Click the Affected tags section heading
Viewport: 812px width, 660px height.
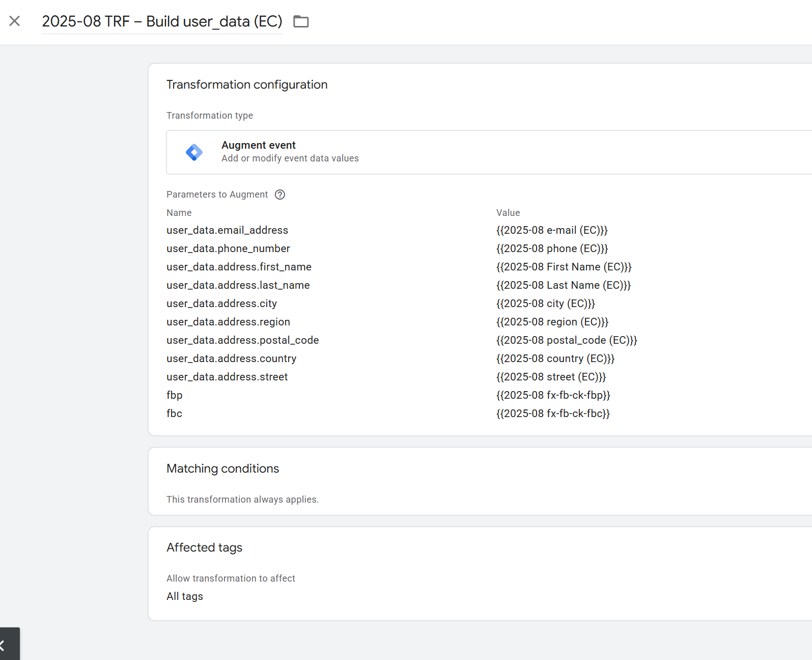pos(204,547)
